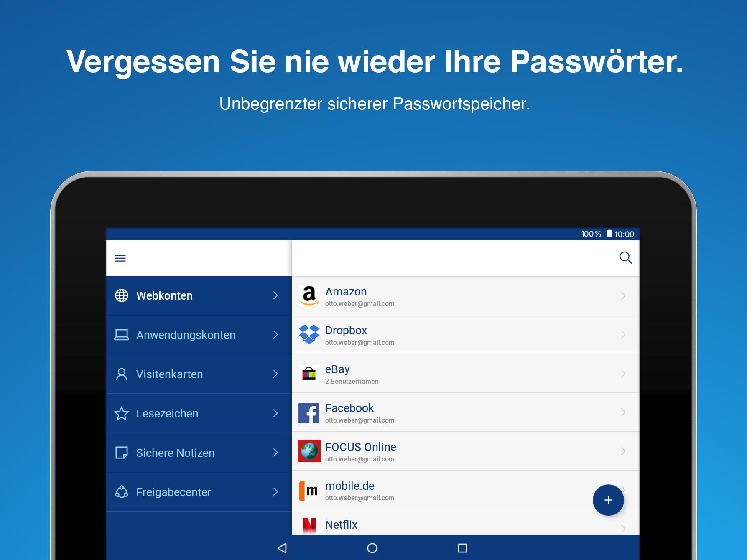
Task: Click the Visitenkarten person icon
Action: point(122,374)
